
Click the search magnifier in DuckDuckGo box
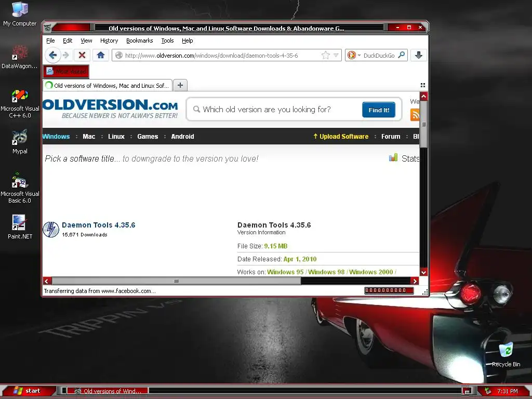402,55
